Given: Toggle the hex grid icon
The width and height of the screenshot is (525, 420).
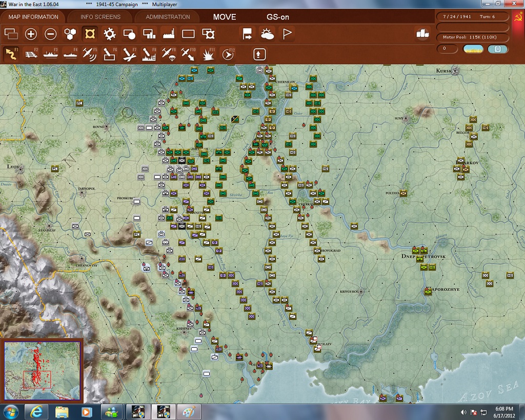Looking at the screenshot, I should 70,34.
